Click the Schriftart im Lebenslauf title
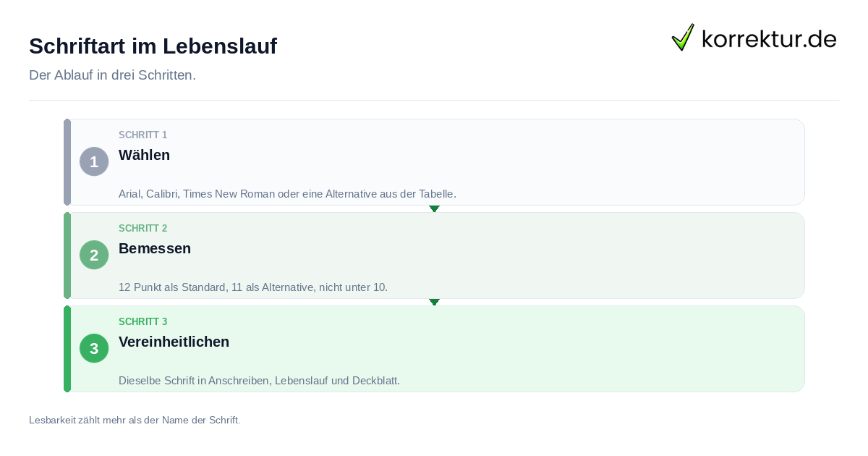 coord(153,46)
